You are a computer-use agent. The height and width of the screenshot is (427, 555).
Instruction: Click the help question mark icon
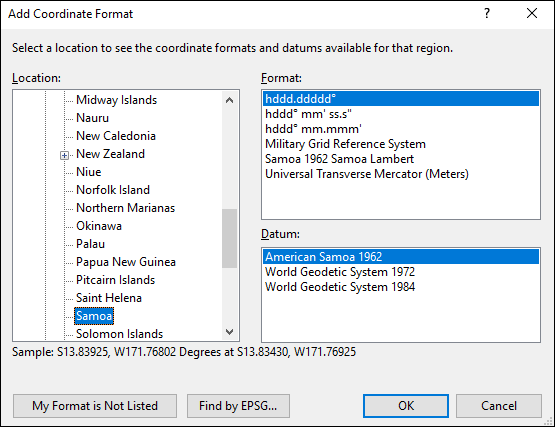click(487, 13)
